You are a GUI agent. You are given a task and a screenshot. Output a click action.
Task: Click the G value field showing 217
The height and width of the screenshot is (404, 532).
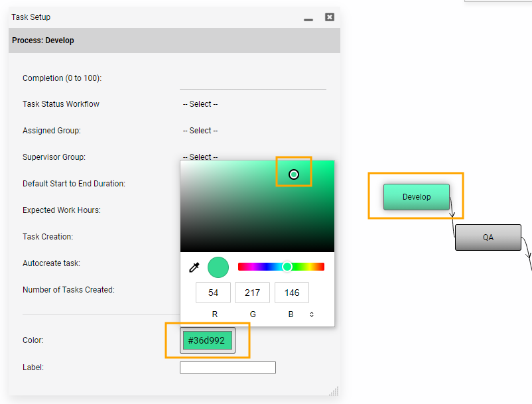tap(253, 293)
